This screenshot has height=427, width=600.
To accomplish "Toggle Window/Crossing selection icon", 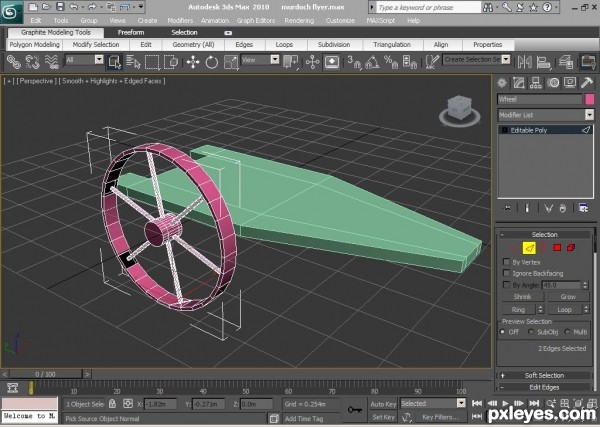I will [171, 62].
